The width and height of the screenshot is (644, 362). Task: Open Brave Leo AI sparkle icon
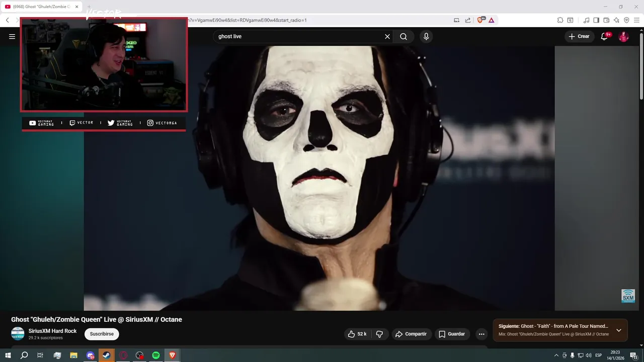616,20
